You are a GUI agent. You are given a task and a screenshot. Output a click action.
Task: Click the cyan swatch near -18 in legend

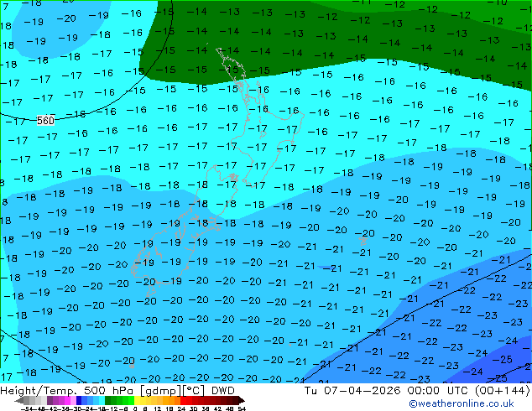click(102, 400)
